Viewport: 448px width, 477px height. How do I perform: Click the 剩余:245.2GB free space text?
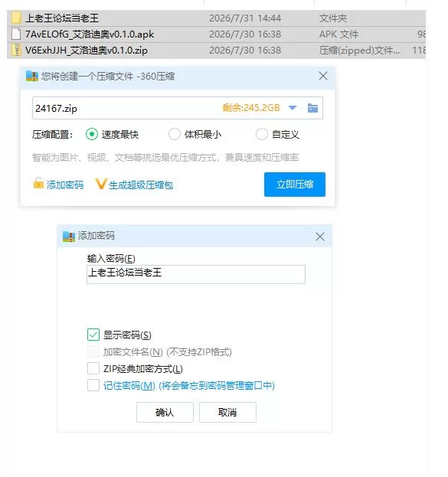click(x=250, y=108)
